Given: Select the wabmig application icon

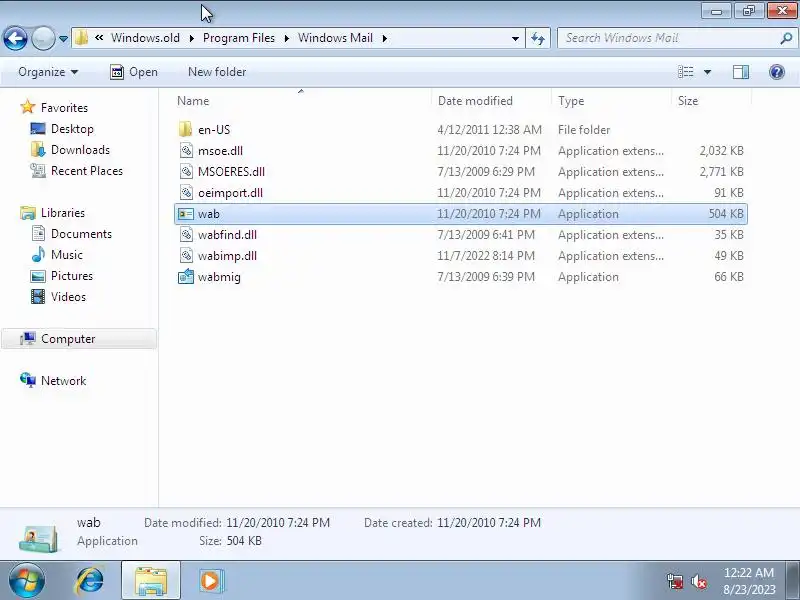Looking at the screenshot, I should tap(186, 277).
